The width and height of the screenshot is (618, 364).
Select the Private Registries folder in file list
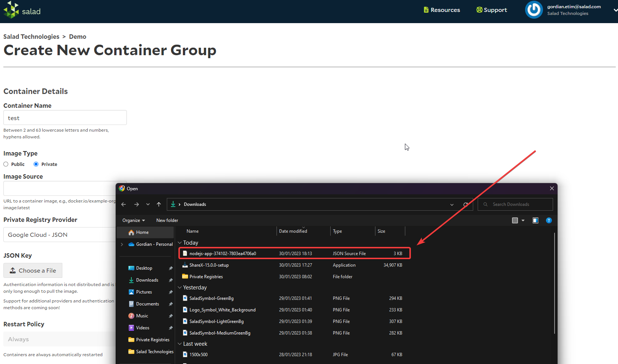(292, 277)
